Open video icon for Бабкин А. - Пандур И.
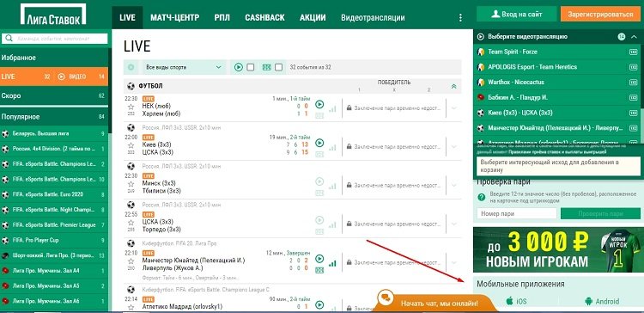This screenshot has height=313, width=644. [633, 97]
